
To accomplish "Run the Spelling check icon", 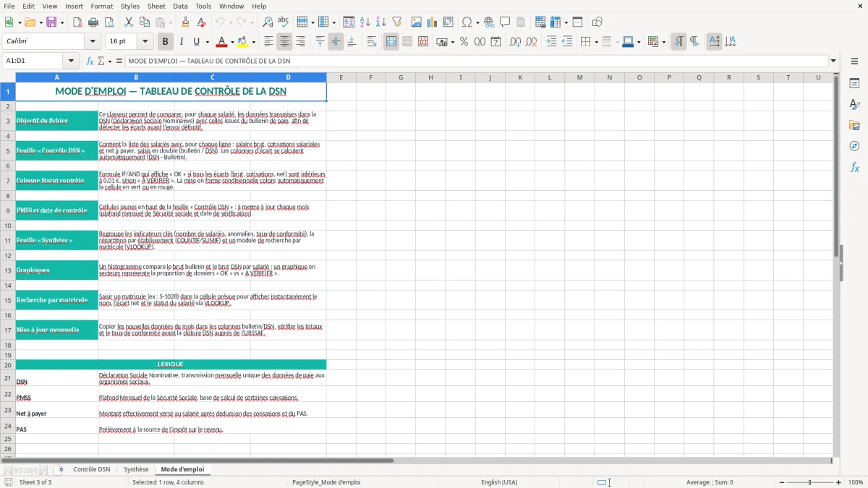I will click(284, 22).
